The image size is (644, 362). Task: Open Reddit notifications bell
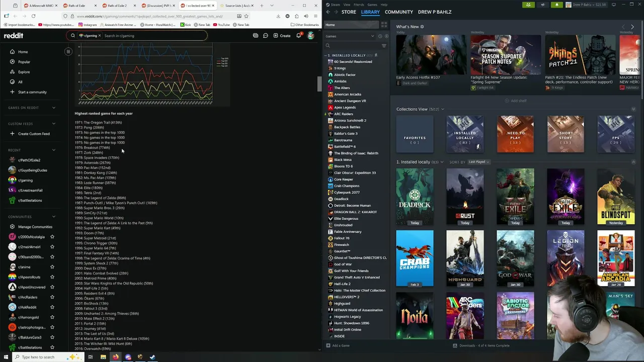(298, 36)
